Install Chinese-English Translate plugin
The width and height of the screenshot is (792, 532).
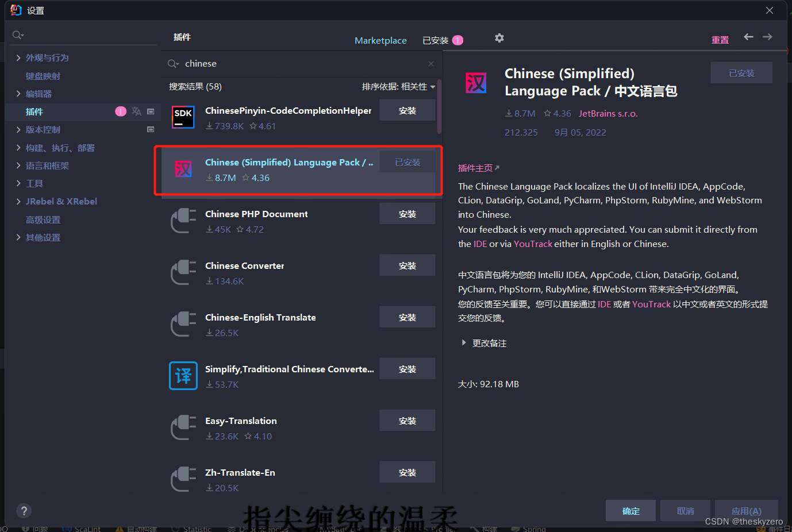(407, 317)
